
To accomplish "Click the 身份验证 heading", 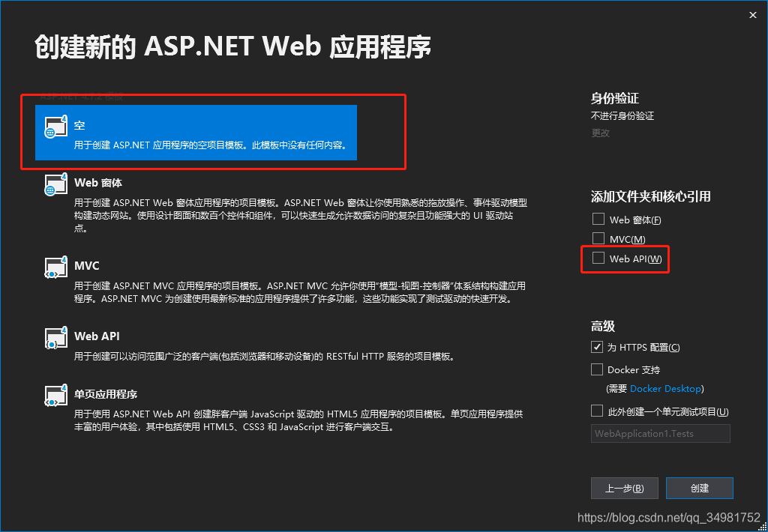I will click(x=615, y=98).
